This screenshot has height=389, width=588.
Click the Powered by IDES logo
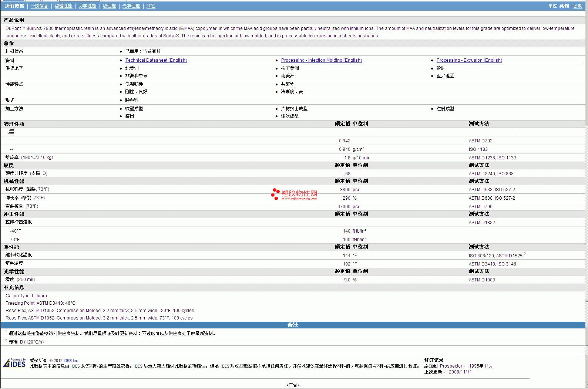(15, 363)
